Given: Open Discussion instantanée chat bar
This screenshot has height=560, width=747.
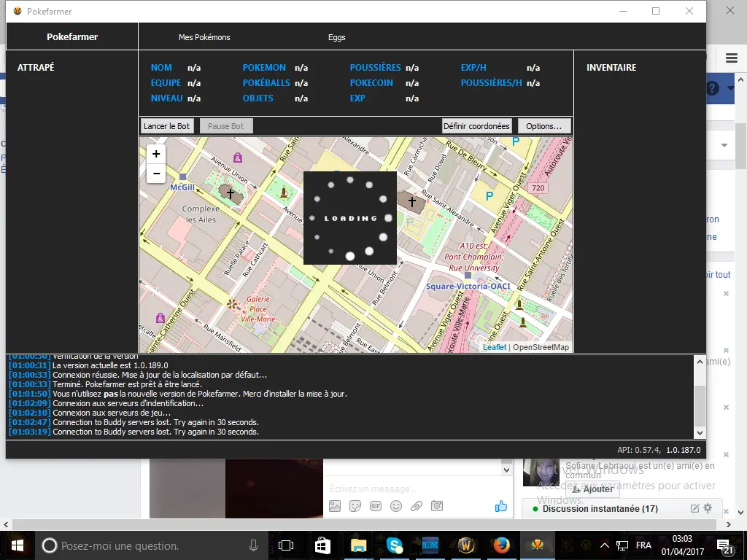Looking at the screenshot, I should [x=600, y=509].
